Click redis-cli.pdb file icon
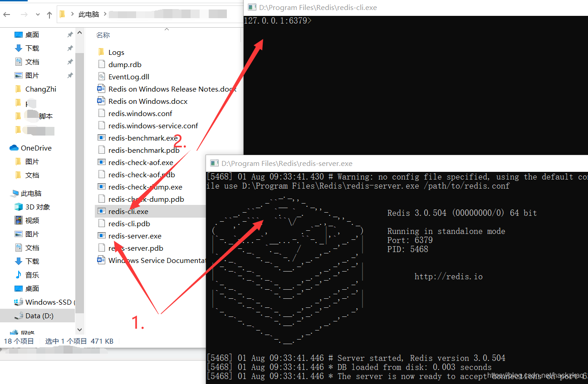Image resolution: width=588 pixels, height=384 pixels. tap(102, 224)
